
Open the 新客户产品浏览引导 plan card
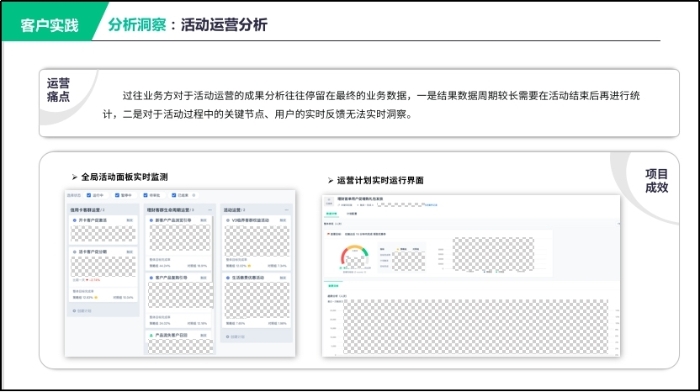[179, 243]
